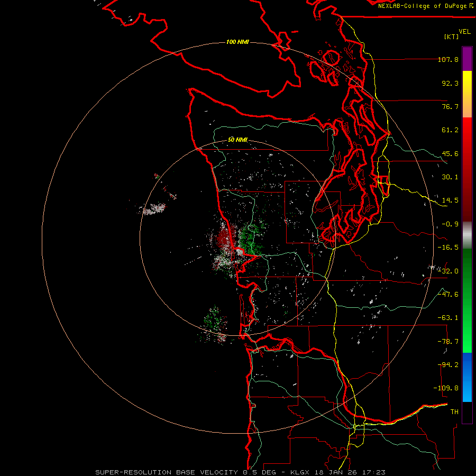Click the yellow segment of velocity color bar

(467, 94)
